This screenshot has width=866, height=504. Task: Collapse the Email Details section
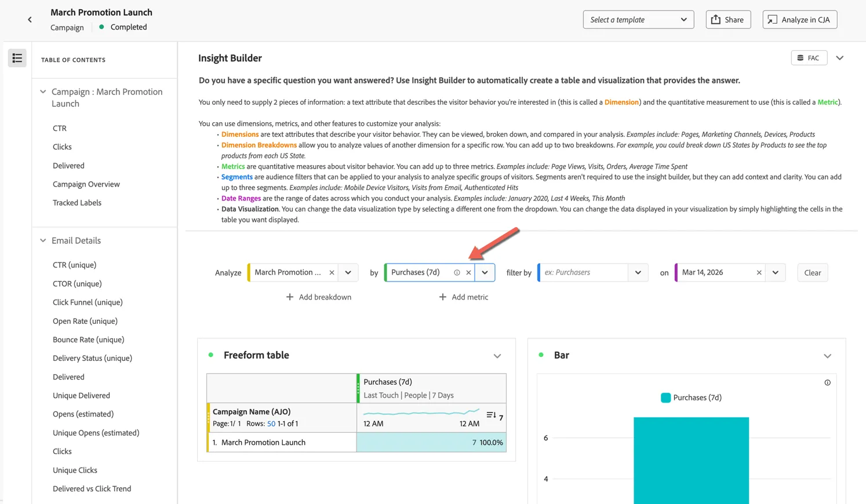click(43, 240)
